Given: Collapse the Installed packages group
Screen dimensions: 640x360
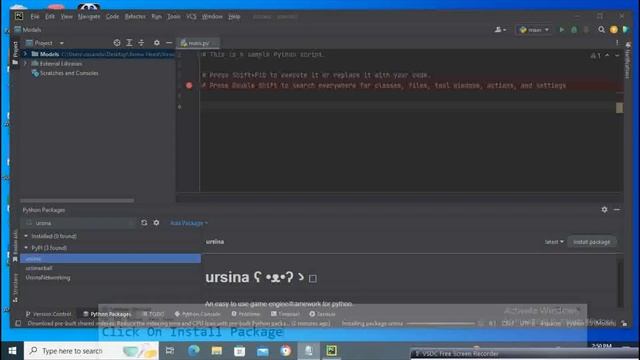Looking at the screenshot, I should [x=26, y=236].
